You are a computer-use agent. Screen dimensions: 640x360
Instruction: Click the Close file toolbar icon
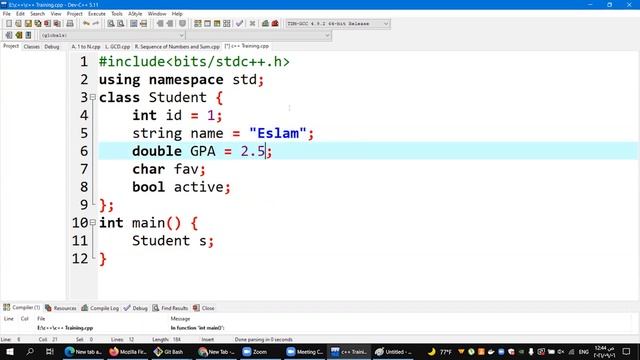pyautogui.click(x=48, y=24)
